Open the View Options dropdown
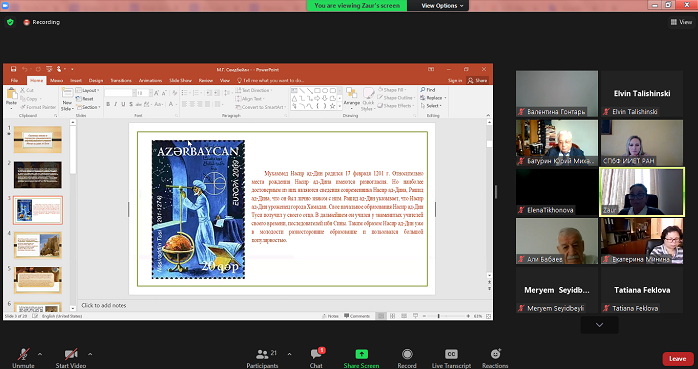698x369 pixels. click(442, 6)
